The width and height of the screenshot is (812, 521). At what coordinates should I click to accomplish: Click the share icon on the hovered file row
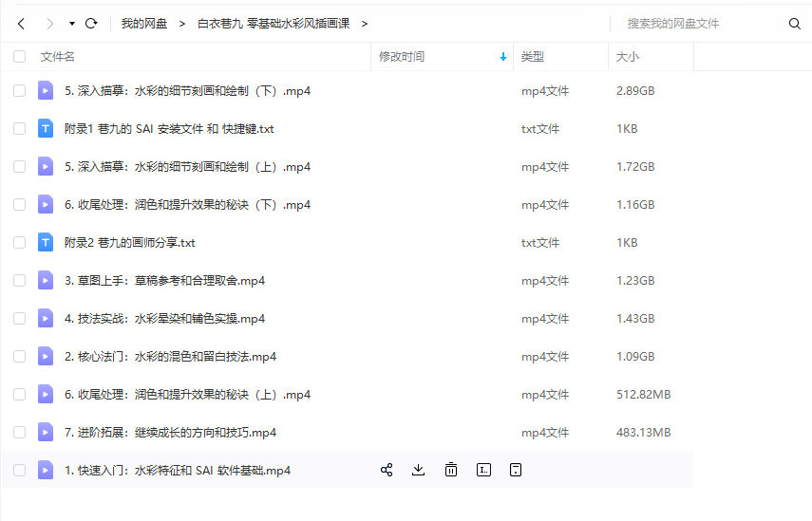point(387,470)
